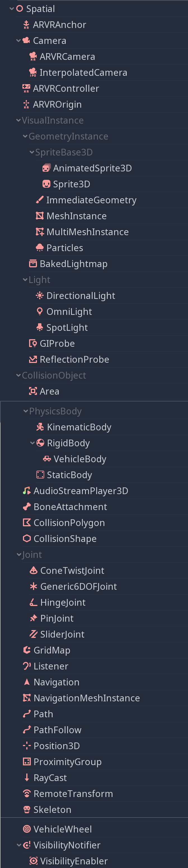
Task: Click the OmniLight bulb icon
Action: 40,312
